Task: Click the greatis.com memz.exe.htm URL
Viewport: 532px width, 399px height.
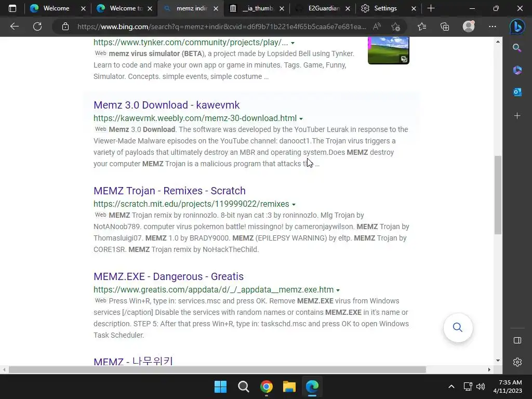Action: [214, 290]
